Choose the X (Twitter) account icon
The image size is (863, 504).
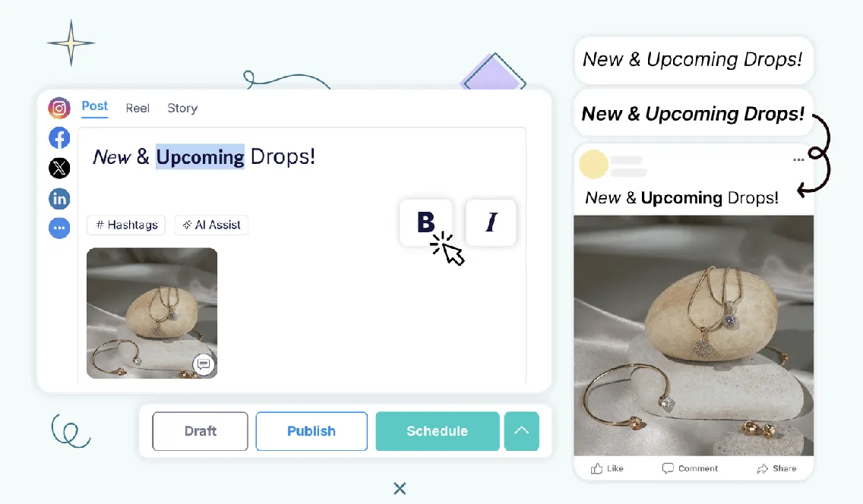(59, 169)
